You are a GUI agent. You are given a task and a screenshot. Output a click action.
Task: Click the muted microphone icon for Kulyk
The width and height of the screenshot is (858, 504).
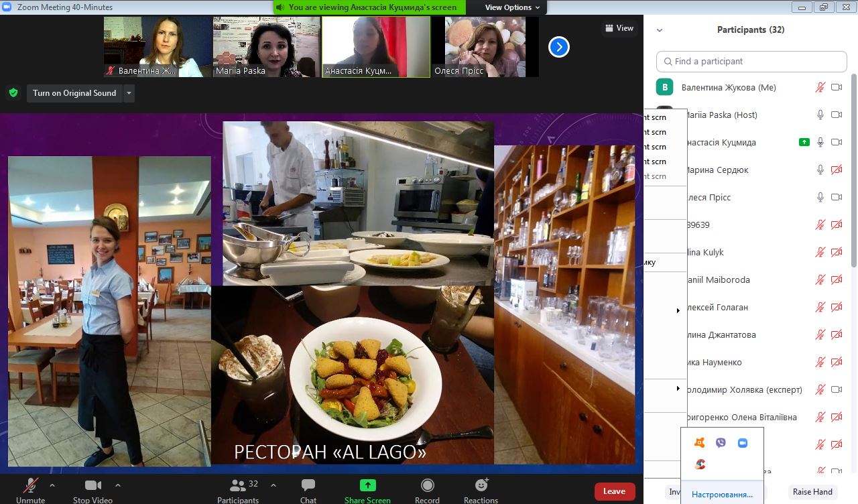pyautogui.click(x=820, y=252)
